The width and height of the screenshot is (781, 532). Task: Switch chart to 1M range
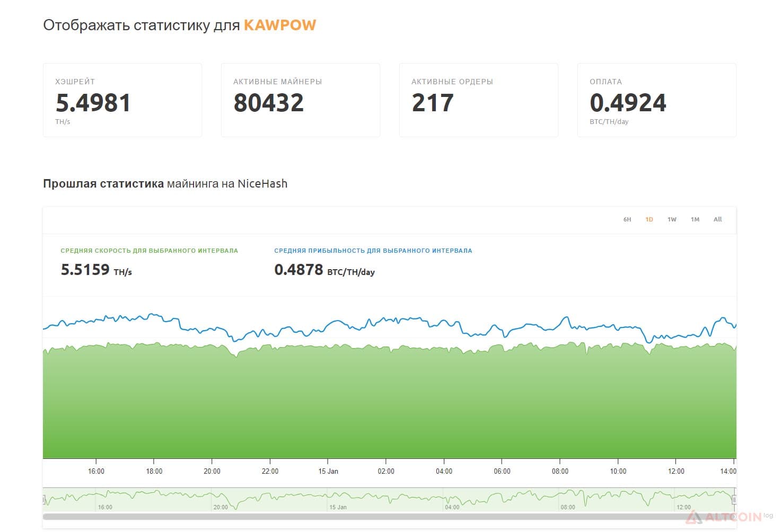click(695, 219)
